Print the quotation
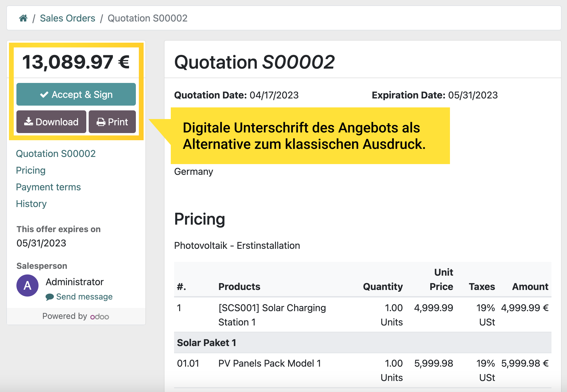This screenshot has width=567, height=392. point(112,122)
